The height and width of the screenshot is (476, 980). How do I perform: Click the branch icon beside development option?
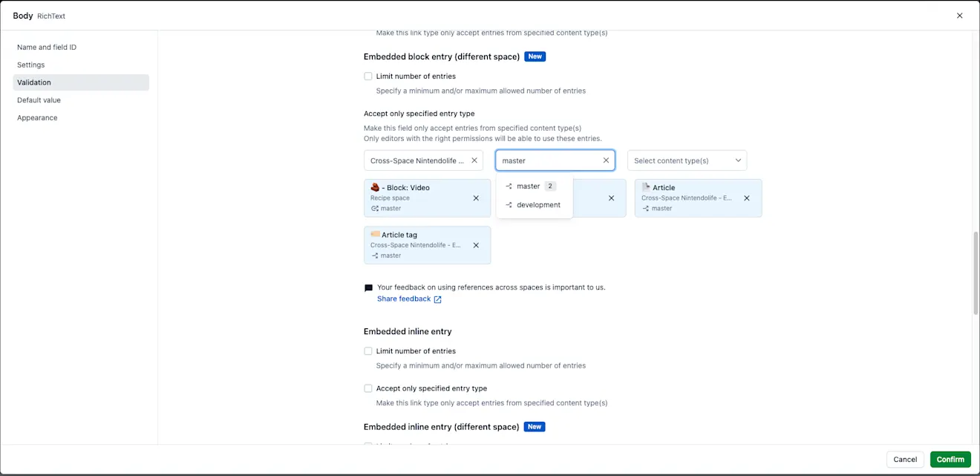tap(509, 205)
